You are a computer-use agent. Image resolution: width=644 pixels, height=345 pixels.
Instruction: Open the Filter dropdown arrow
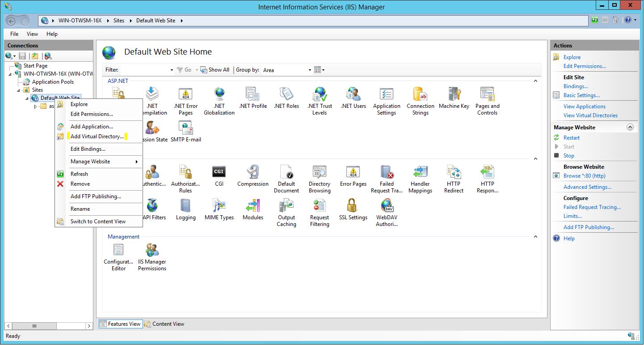point(172,70)
